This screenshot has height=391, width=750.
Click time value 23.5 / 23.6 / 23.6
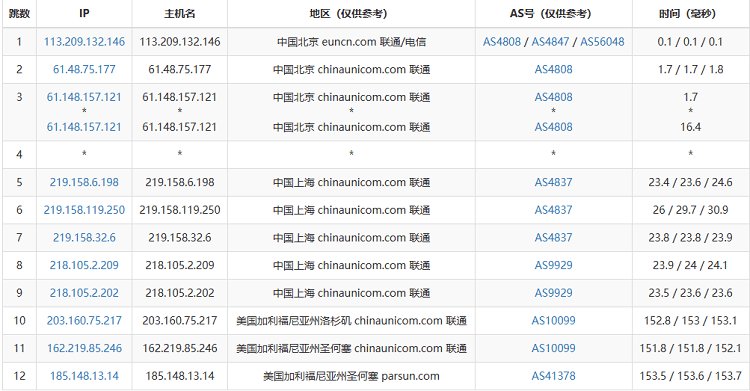click(691, 293)
